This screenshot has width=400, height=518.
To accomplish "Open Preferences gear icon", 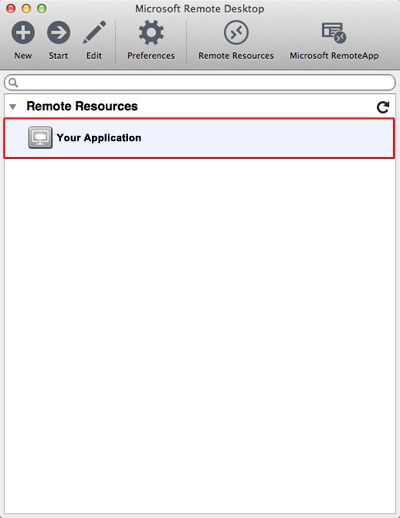I will (x=151, y=33).
